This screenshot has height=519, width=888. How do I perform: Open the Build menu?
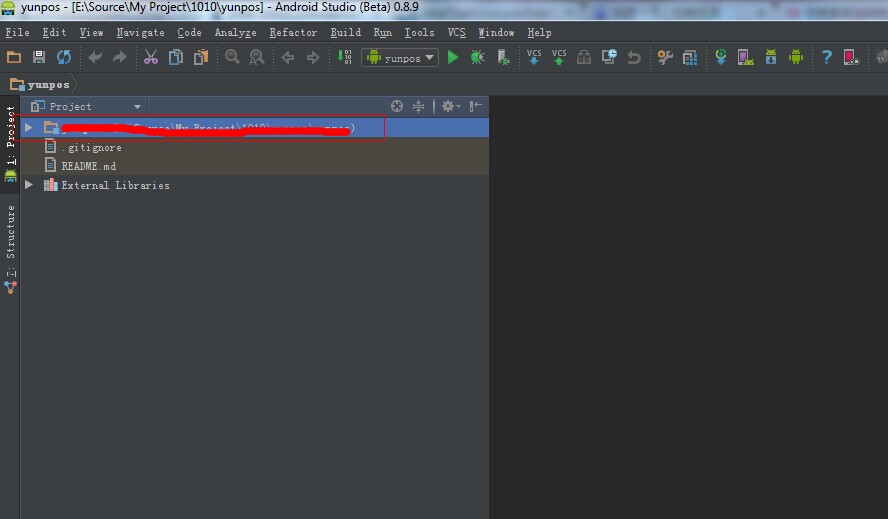345,33
